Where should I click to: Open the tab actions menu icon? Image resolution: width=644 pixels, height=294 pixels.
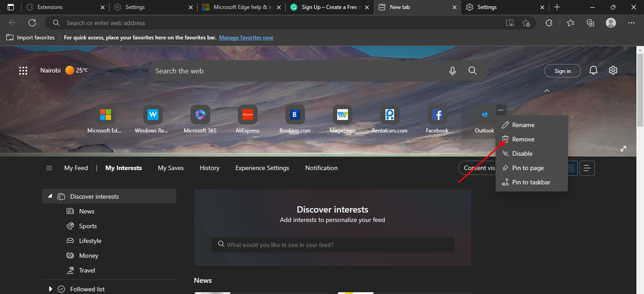click(x=11, y=7)
